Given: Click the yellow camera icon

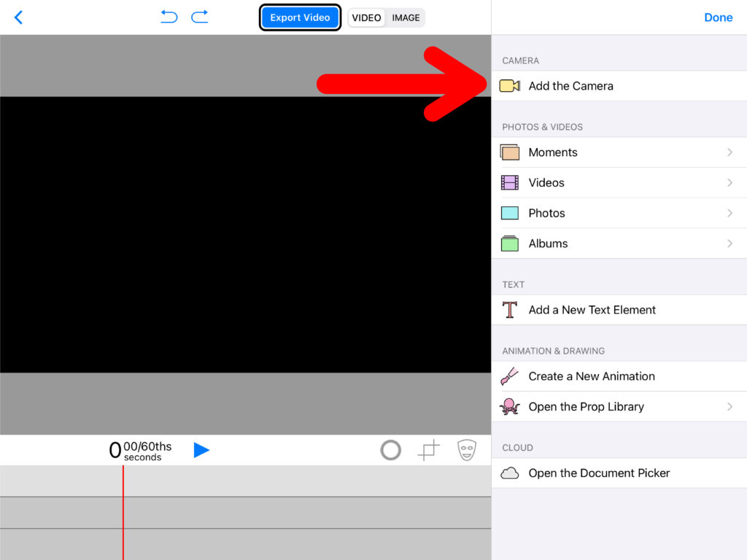Looking at the screenshot, I should pos(510,86).
